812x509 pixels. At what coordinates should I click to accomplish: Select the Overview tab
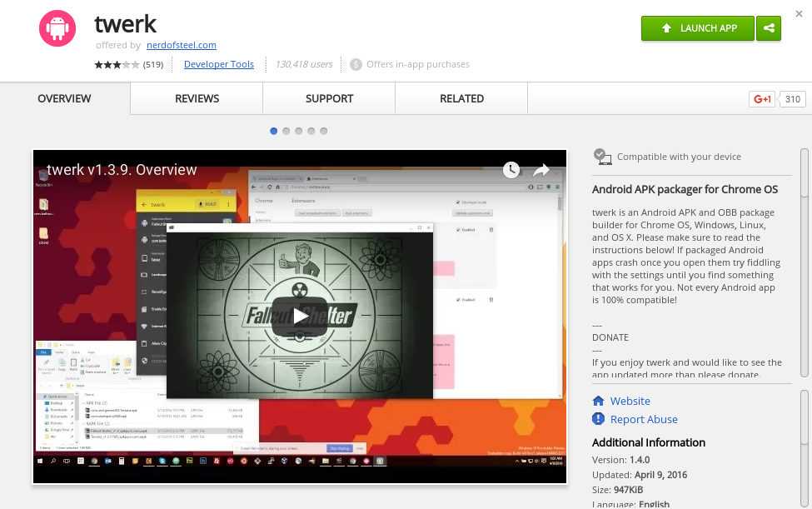coord(64,98)
